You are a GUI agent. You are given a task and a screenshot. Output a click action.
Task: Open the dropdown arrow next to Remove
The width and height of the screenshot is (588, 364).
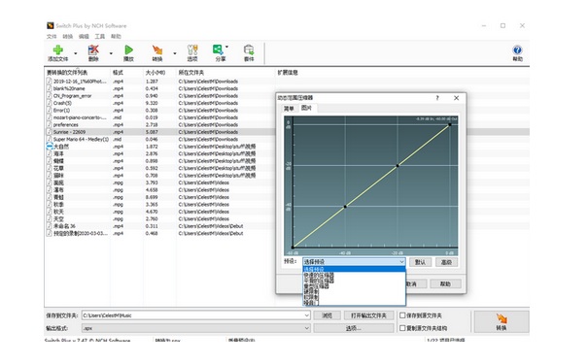[x=111, y=53]
